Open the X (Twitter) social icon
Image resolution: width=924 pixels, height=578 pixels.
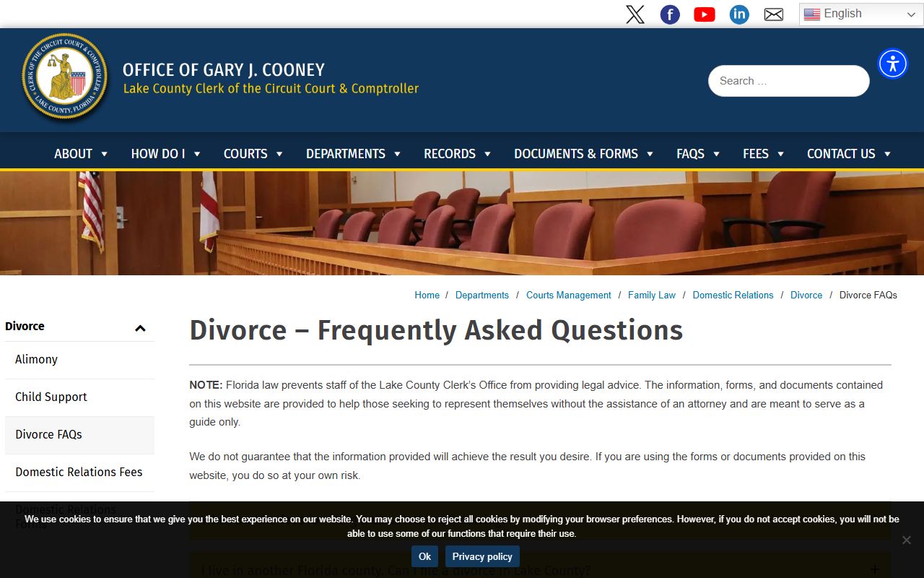click(x=635, y=14)
